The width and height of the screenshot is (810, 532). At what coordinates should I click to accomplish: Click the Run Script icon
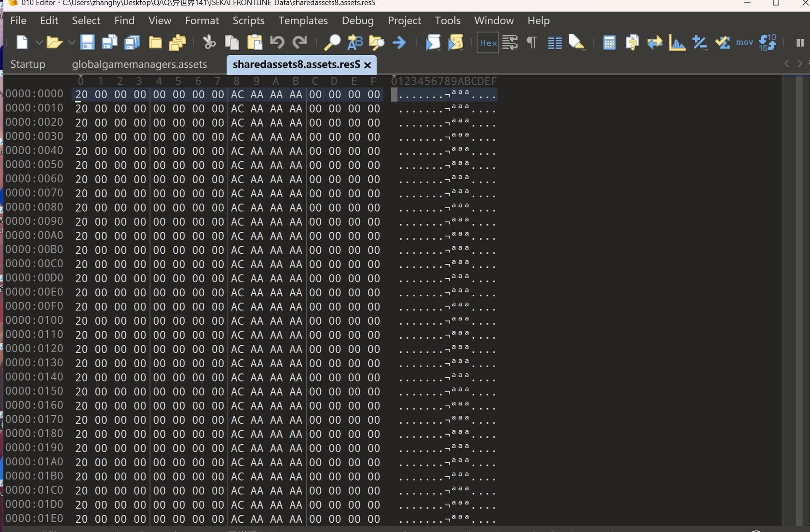[x=433, y=43]
